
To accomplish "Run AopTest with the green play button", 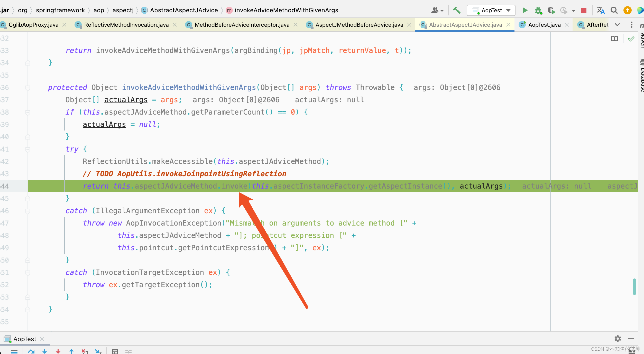I will coord(525,10).
